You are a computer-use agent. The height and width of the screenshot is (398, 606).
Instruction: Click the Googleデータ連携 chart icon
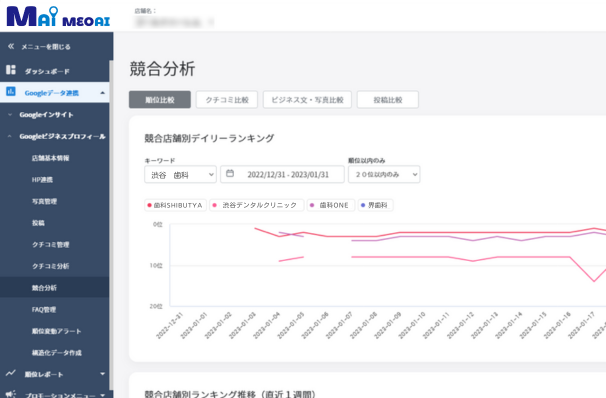pos(11,92)
